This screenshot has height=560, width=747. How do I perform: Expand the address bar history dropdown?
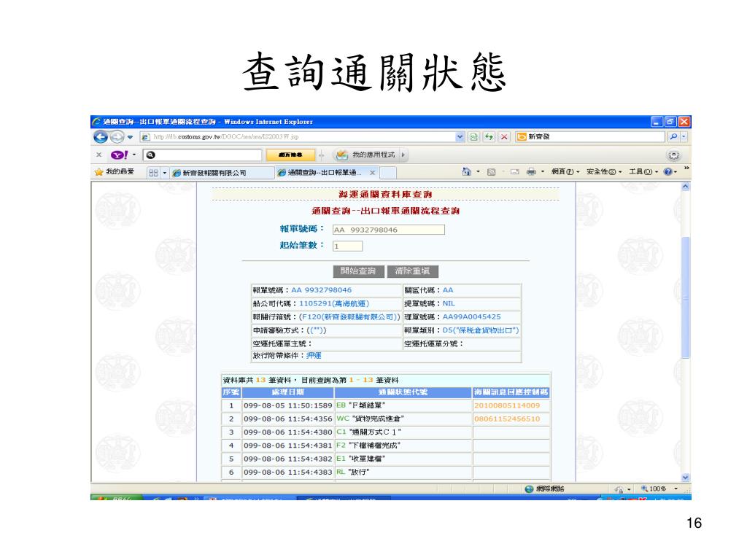[x=460, y=136]
